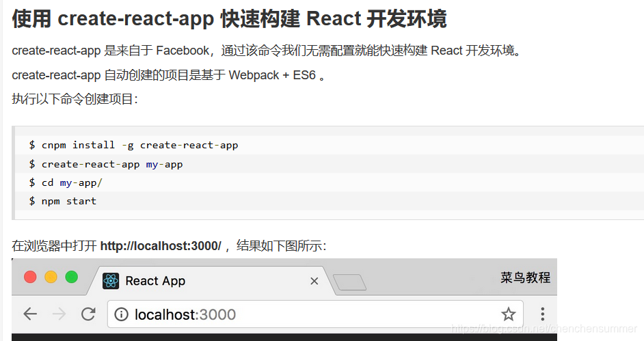Open a new tab beside React App

coord(349,282)
